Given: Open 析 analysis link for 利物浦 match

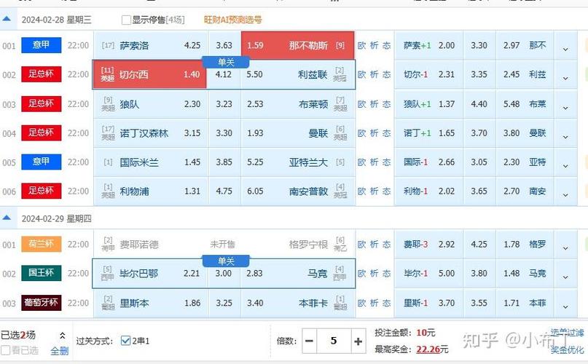Looking at the screenshot, I should click(374, 191).
